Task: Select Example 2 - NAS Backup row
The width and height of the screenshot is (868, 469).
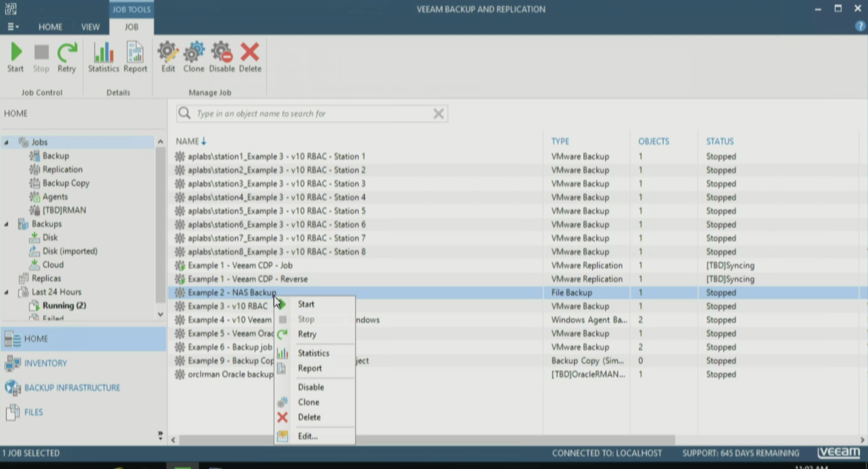Action: click(x=513, y=292)
